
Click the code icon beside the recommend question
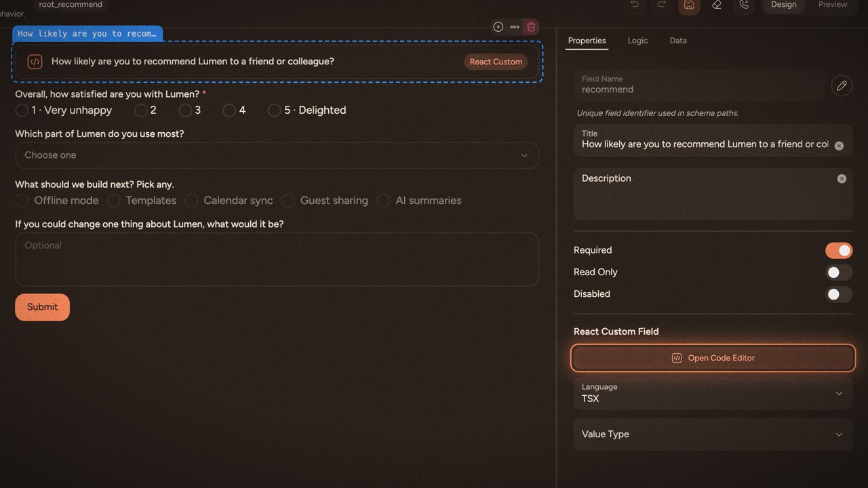point(35,62)
